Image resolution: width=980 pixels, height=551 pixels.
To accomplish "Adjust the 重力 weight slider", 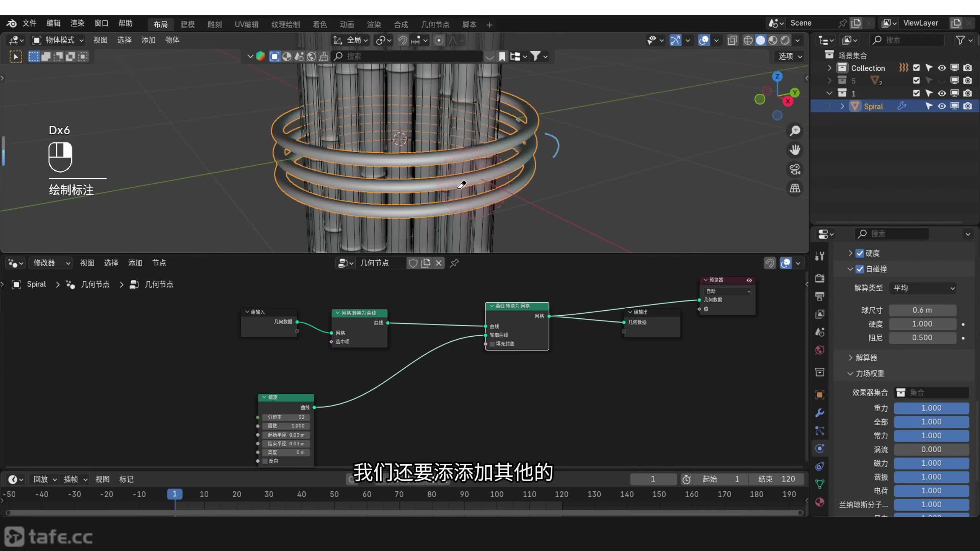I will pyautogui.click(x=931, y=408).
